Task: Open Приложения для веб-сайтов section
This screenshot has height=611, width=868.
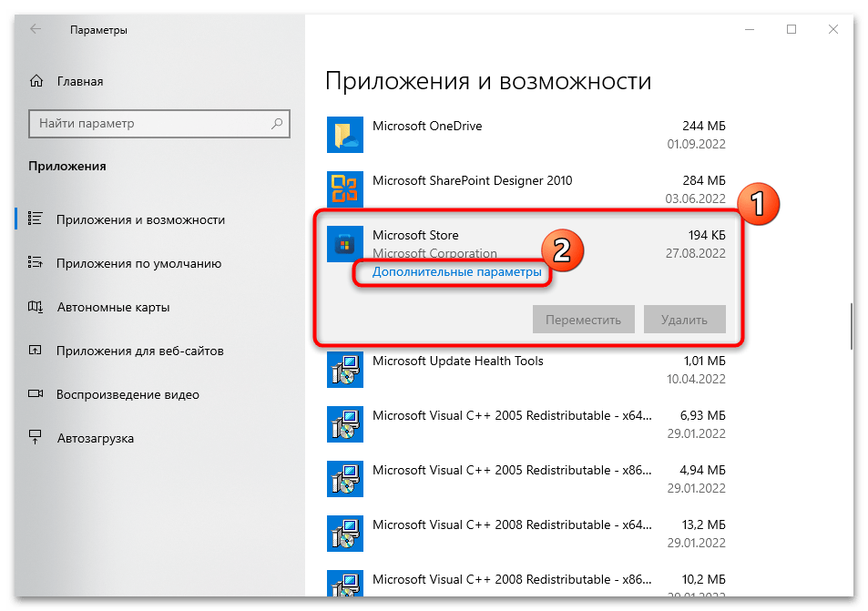Action: point(139,351)
